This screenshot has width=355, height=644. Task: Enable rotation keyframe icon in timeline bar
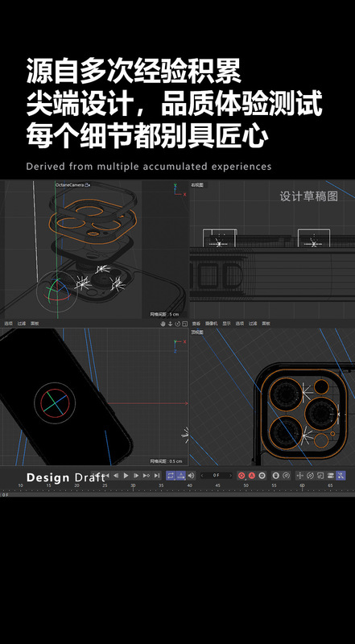click(x=310, y=476)
